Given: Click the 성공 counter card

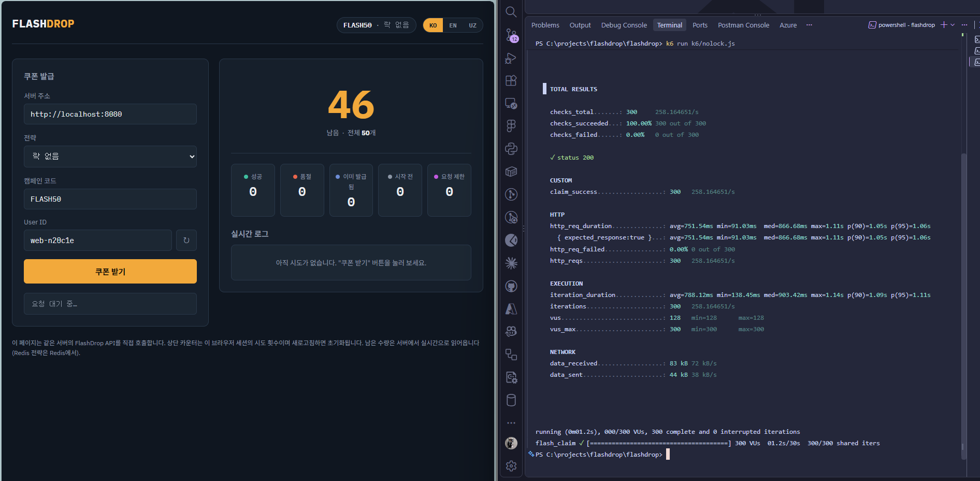Looking at the screenshot, I should 253,190.
